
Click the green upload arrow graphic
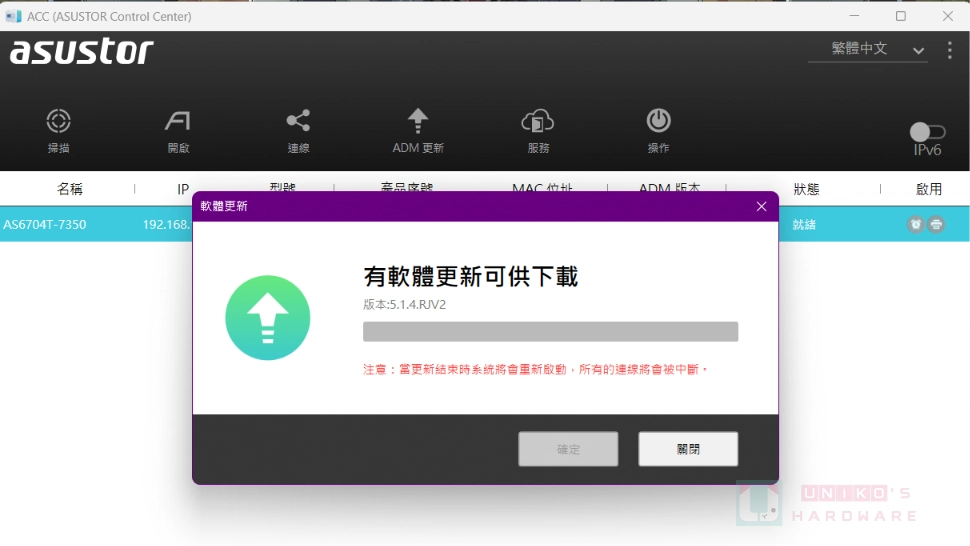(268, 318)
